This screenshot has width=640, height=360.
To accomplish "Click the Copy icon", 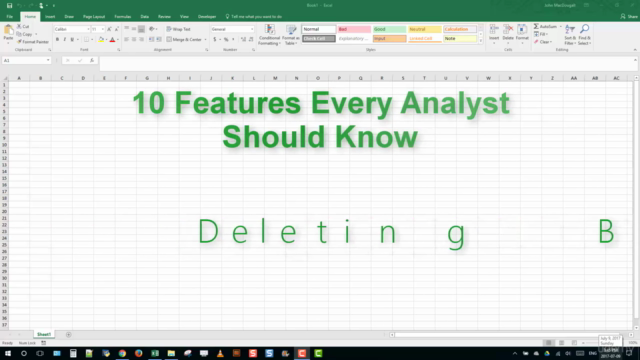I will [x=19, y=34].
